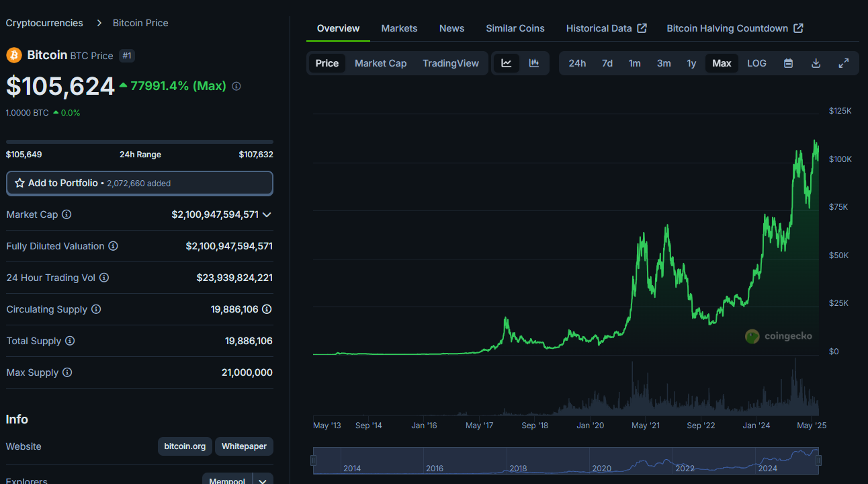Click the left handle of the chart navigator
The height and width of the screenshot is (484, 868).
313,460
